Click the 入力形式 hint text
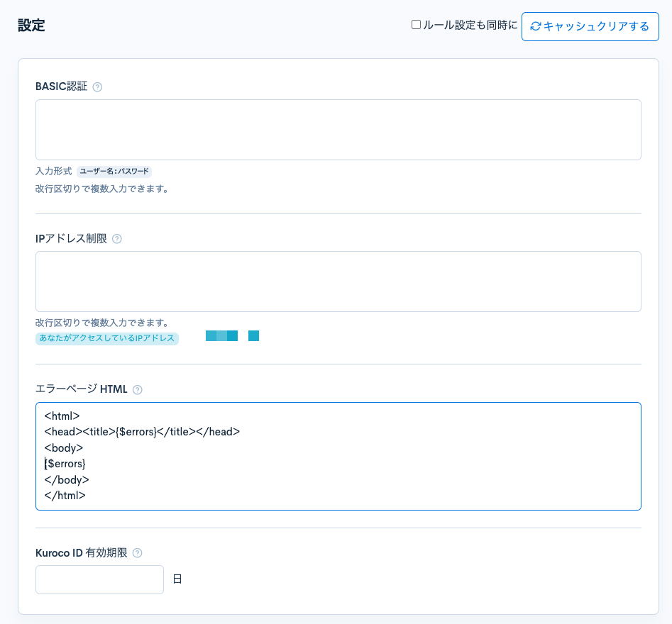672x624 pixels. 53,172
